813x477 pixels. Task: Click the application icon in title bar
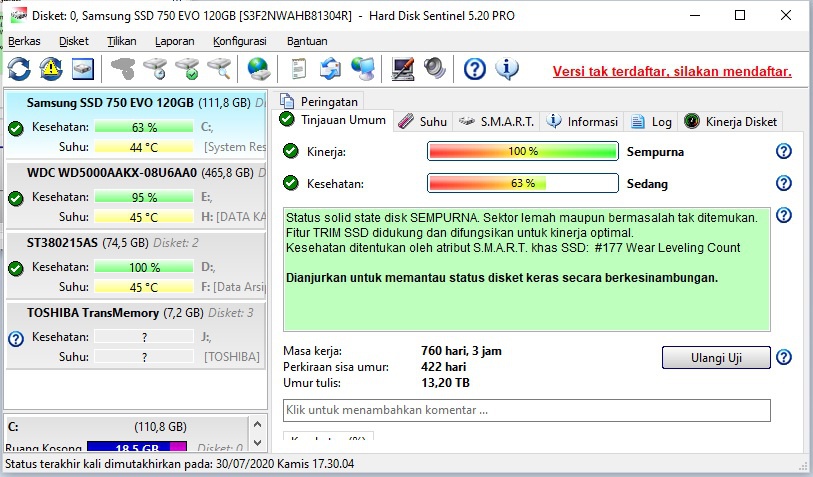(x=19, y=15)
